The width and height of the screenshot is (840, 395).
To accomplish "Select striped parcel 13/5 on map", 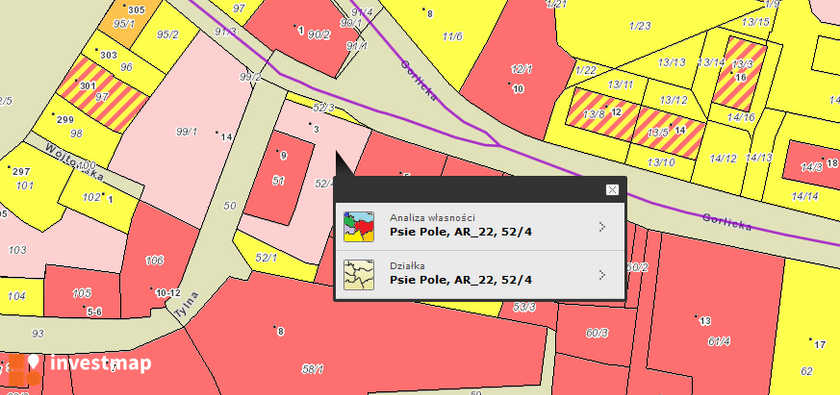I will point(669,132).
